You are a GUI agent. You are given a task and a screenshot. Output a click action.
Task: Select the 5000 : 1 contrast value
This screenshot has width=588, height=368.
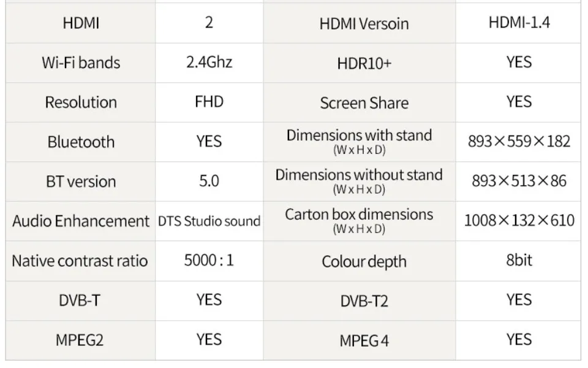tap(209, 260)
